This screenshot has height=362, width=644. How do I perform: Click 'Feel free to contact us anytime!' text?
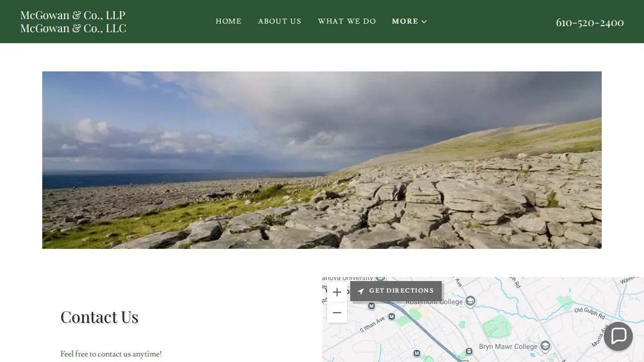[x=111, y=354]
